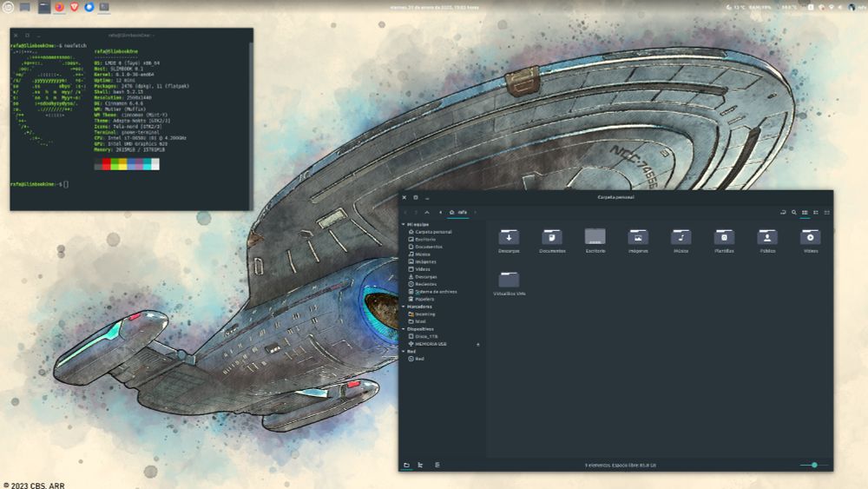The width and height of the screenshot is (868, 489).
Task: Eject the MEMORIA USB device
Action: point(477,344)
